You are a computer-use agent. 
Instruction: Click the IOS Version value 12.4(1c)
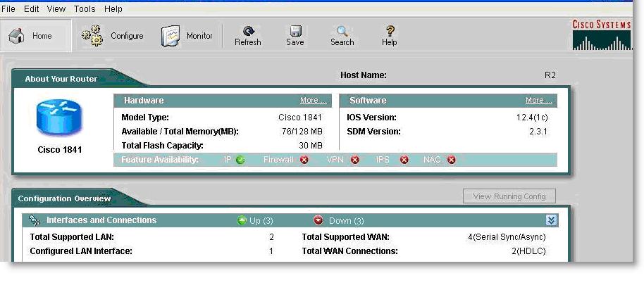532,118
